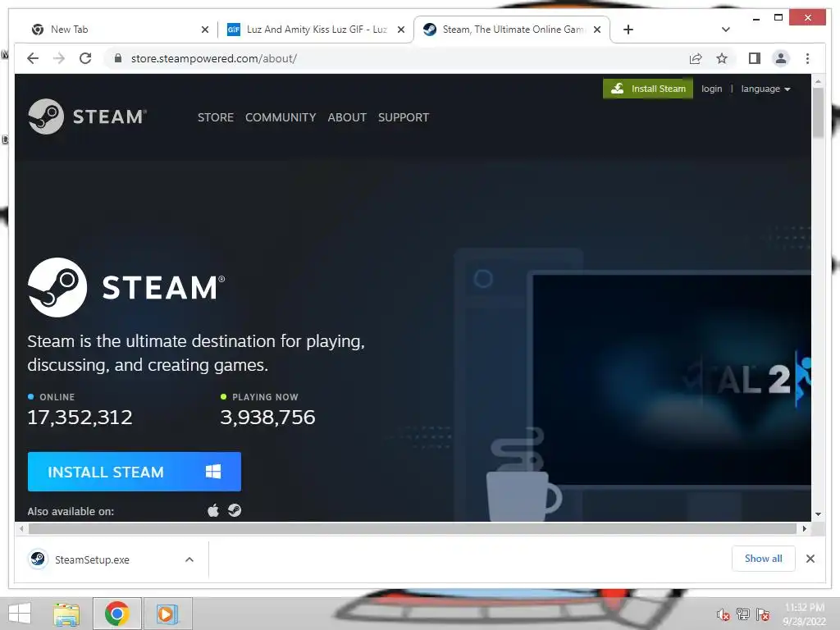The width and height of the screenshot is (840, 630).
Task: Go back to the previous page
Action: pos(33,58)
